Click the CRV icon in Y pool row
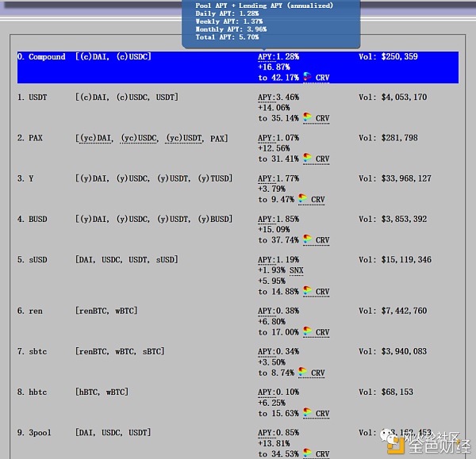 point(303,199)
